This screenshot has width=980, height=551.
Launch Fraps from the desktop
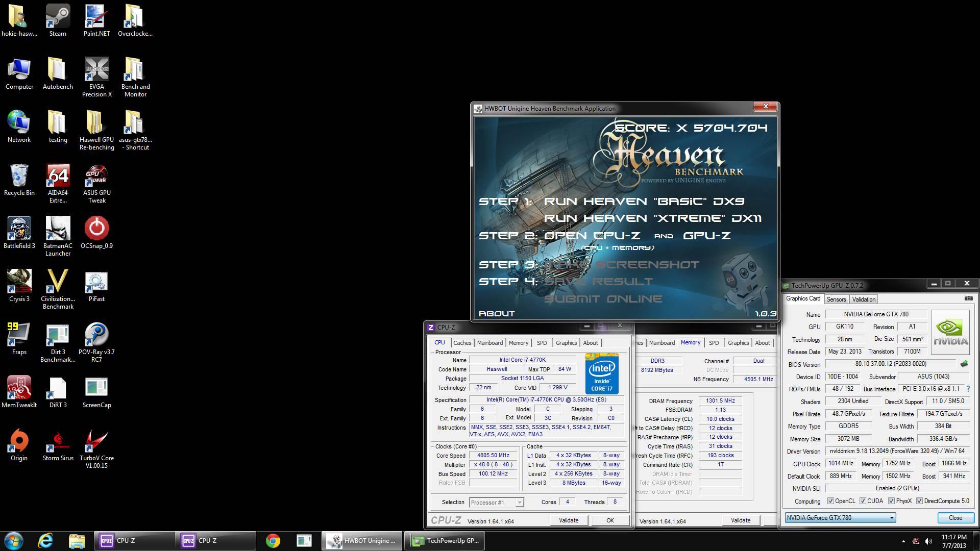[x=19, y=338]
